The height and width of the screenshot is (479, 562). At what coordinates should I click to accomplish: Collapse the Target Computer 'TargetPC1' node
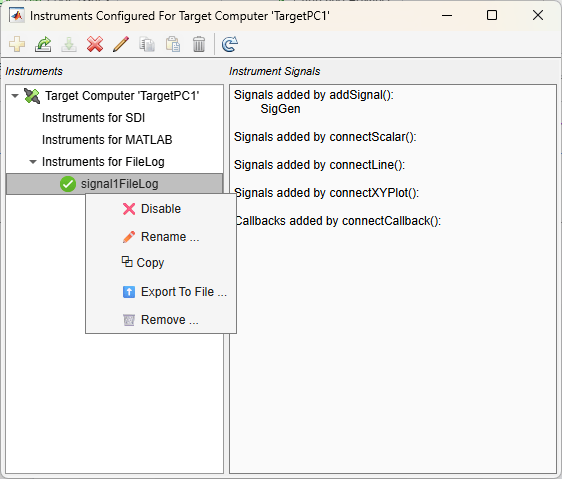coord(15,96)
